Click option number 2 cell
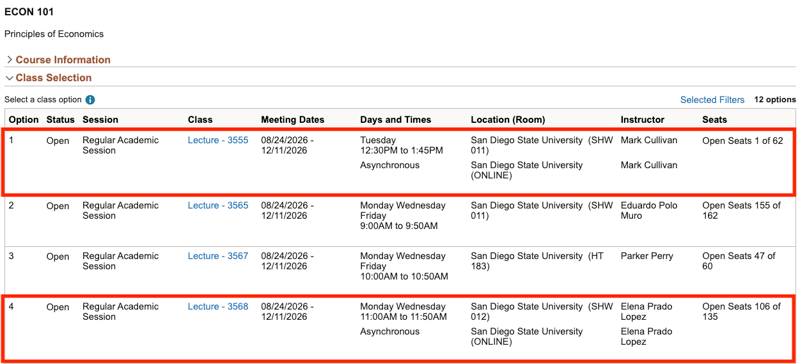This screenshot has height=364, width=800. click(x=12, y=206)
